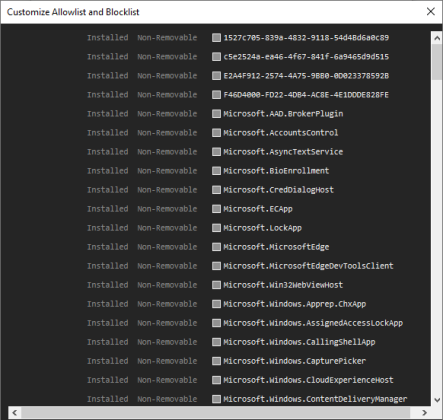The height and width of the screenshot is (420, 443).
Task: Toggle Microsoft.Windows.Apprep.ChxApp checkbox
Action: coord(216,304)
